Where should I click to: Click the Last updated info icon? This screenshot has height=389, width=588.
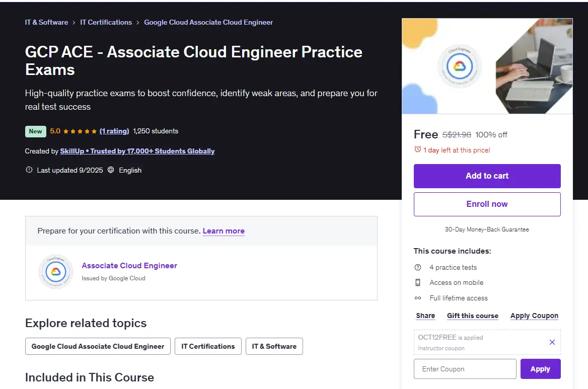(29, 170)
